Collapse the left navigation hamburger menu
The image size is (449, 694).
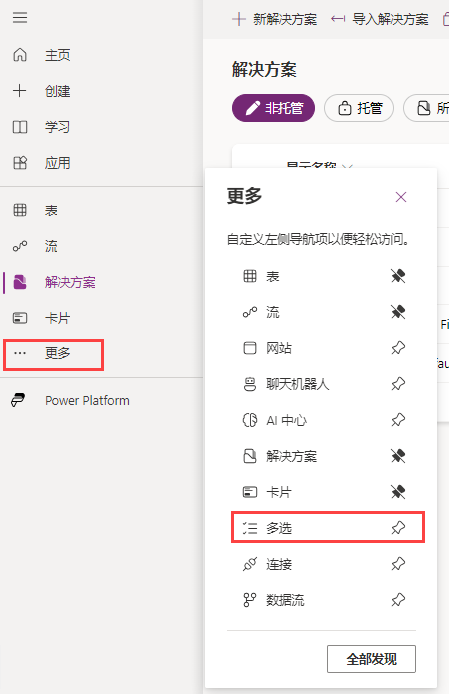pos(20,18)
